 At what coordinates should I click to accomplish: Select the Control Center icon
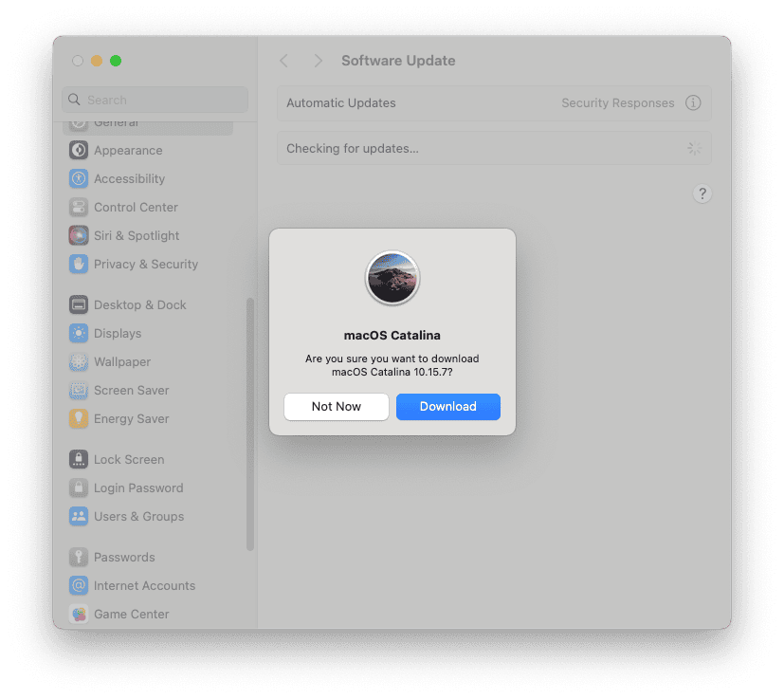79,207
